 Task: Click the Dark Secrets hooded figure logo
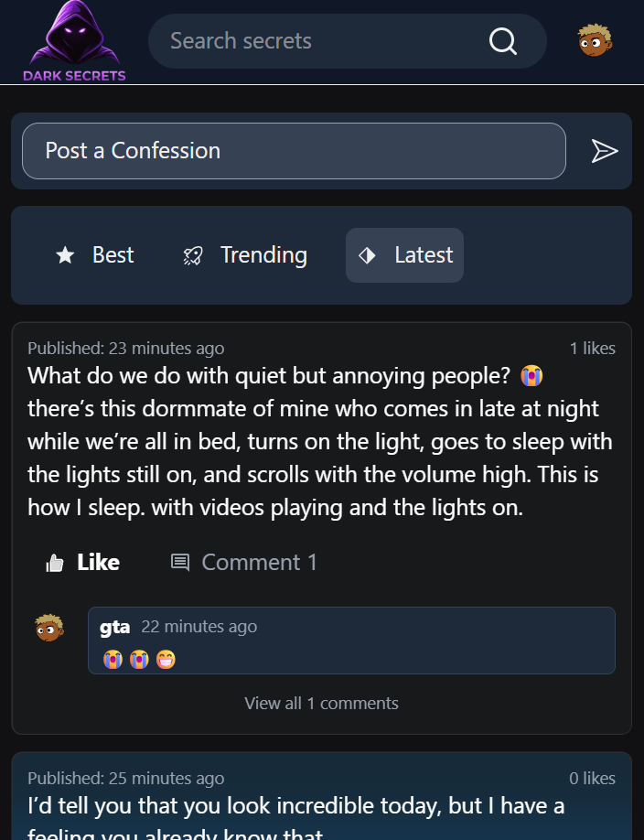73,37
